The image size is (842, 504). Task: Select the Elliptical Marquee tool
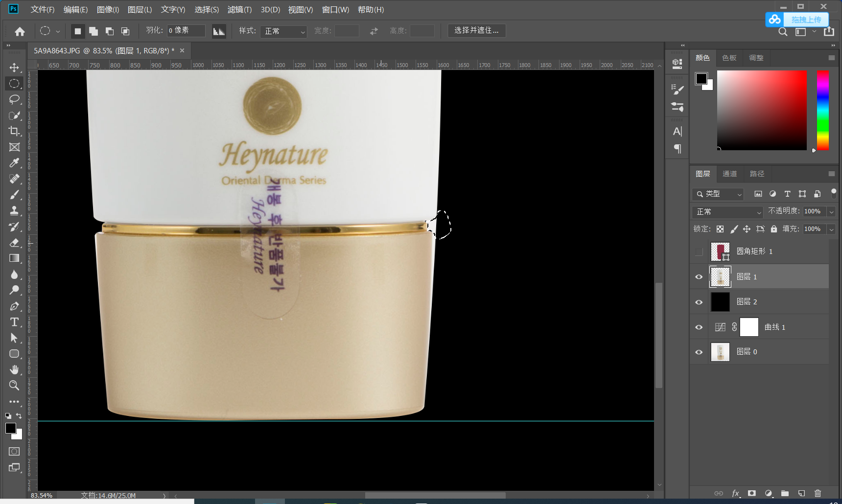coord(14,84)
